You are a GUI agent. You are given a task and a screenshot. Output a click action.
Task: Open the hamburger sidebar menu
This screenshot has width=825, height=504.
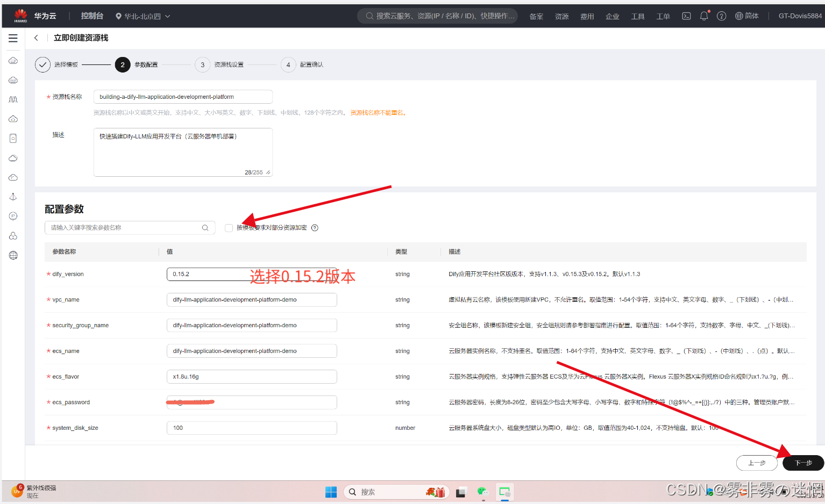[x=13, y=38]
